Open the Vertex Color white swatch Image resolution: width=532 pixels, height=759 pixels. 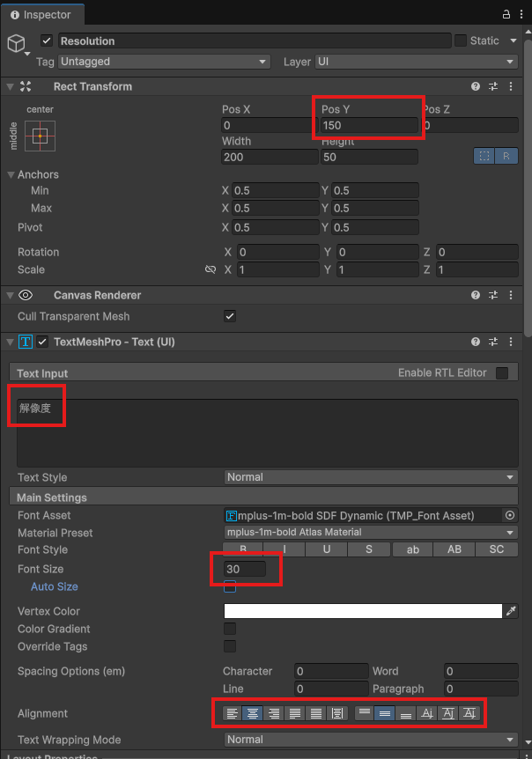pos(363,611)
